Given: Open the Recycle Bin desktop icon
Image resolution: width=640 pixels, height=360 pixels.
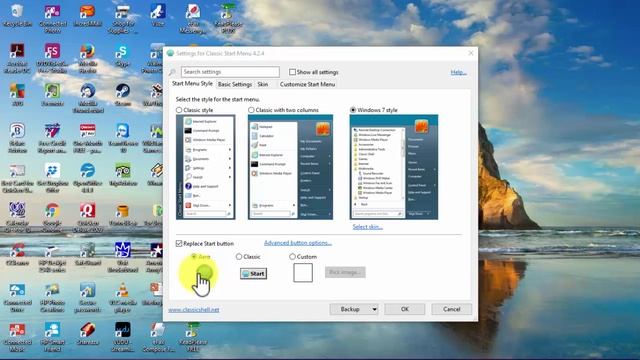Looking at the screenshot, I should (17, 16).
